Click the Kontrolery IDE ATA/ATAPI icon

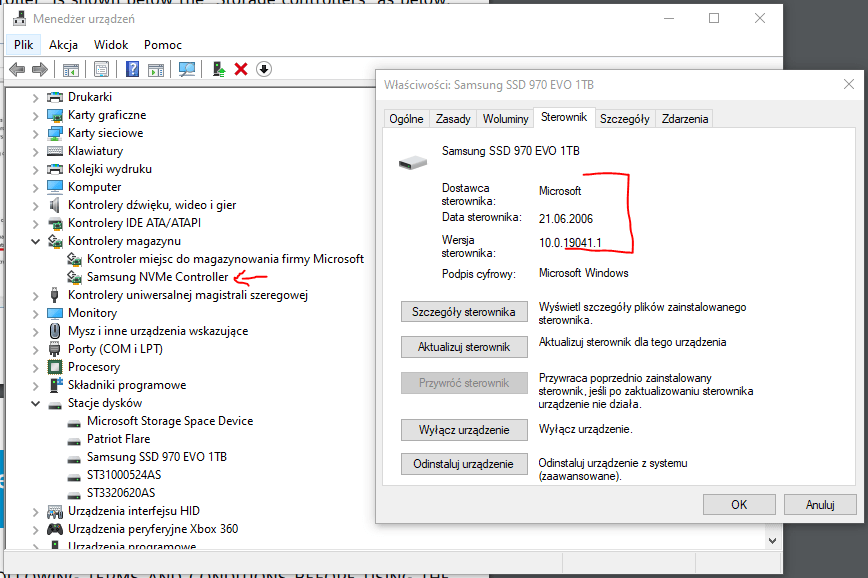click(x=55, y=223)
